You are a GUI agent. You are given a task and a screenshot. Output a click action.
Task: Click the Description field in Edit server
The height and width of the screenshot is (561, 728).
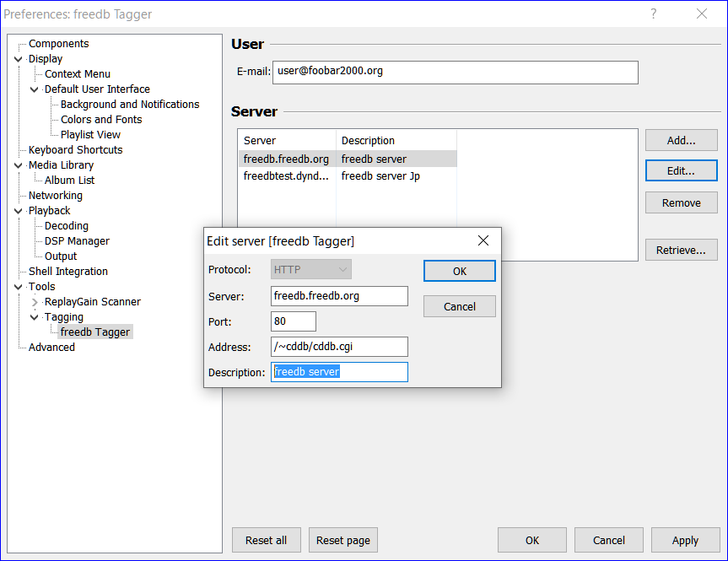pos(339,372)
